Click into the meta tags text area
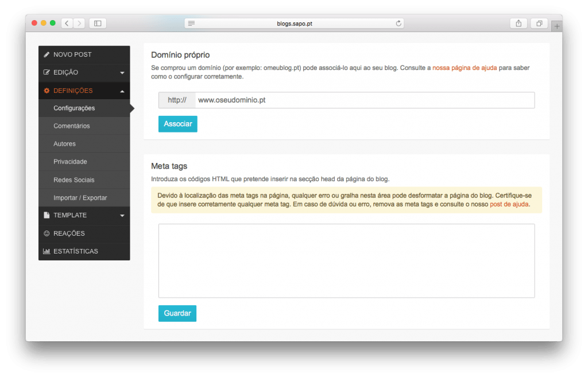 coord(346,260)
